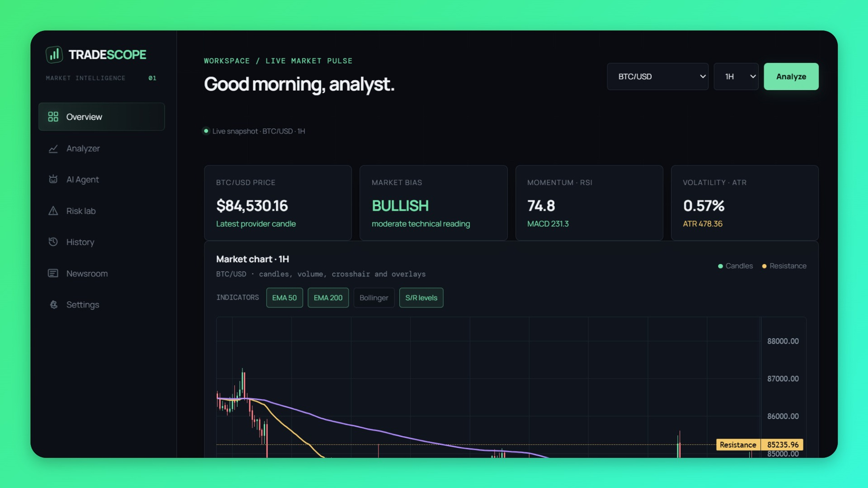The image size is (868, 488).
Task: Click the Resistance legend yellow dot
Action: (x=764, y=266)
